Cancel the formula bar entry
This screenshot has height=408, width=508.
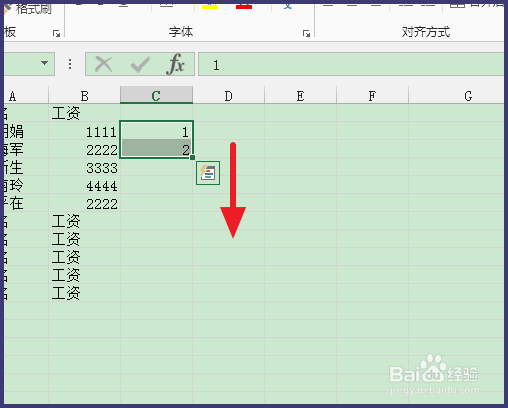103,64
